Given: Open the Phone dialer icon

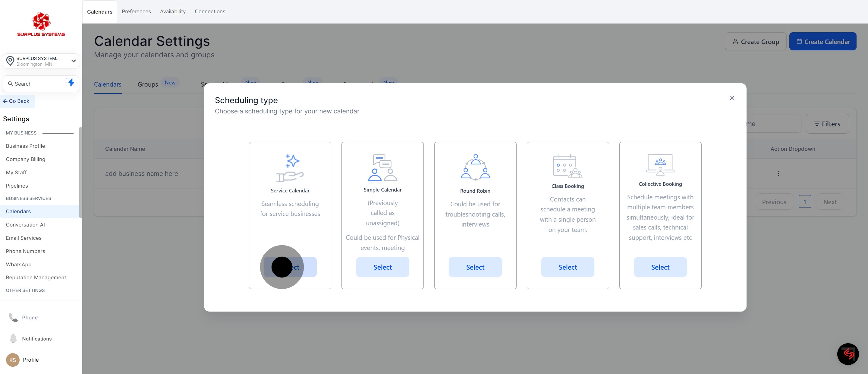Looking at the screenshot, I should (13, 317).
